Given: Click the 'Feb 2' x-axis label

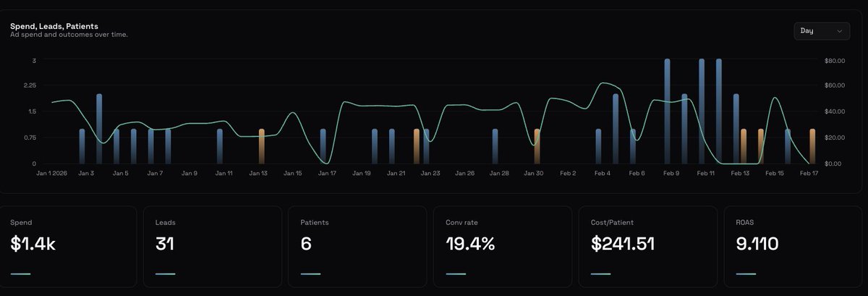Looking at the screenshot, I should [x=569, y=174].
